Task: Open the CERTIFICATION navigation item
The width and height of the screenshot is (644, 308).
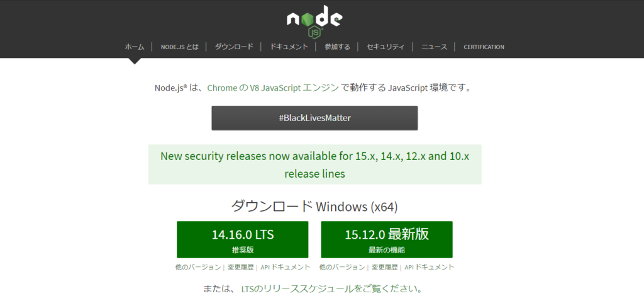Action: [484, 47]
